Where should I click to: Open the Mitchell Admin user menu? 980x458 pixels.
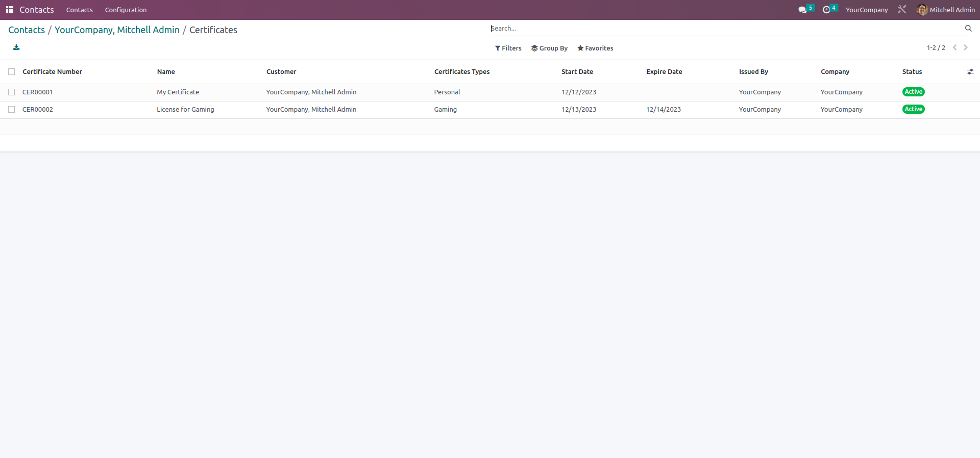click(x=946, y=10)
